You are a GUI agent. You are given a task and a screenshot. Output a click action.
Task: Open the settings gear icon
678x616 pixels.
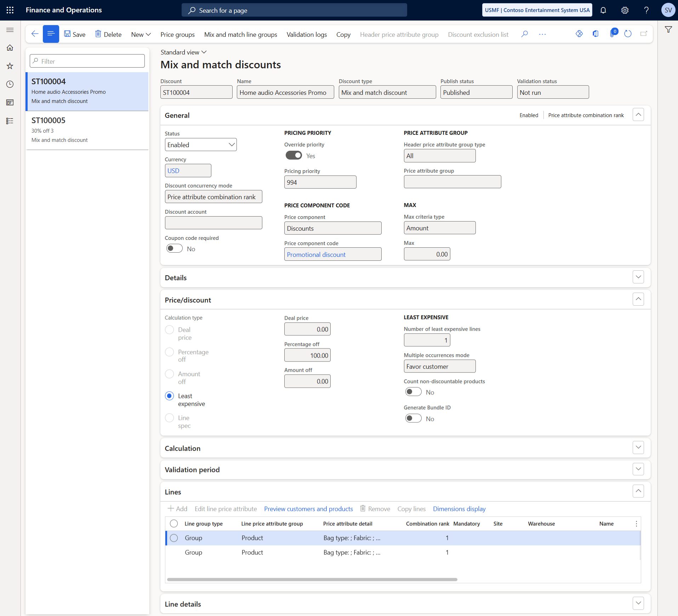pos(625,10)
